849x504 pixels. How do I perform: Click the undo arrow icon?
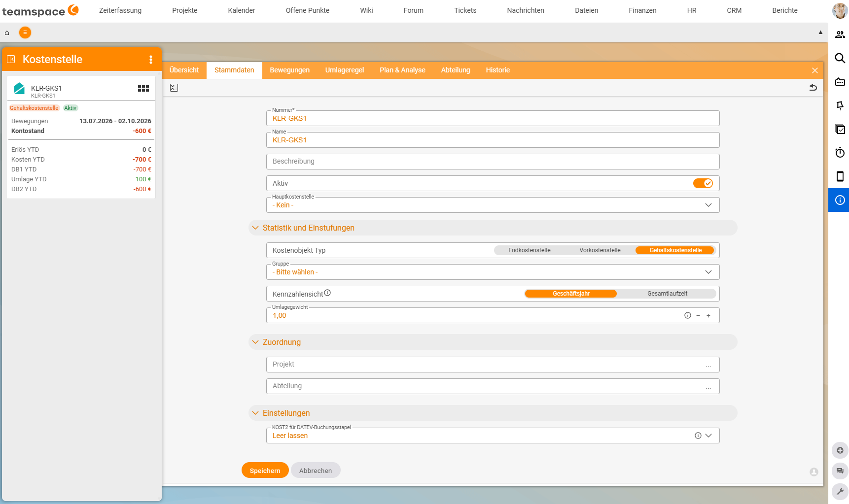coord(813,87)
